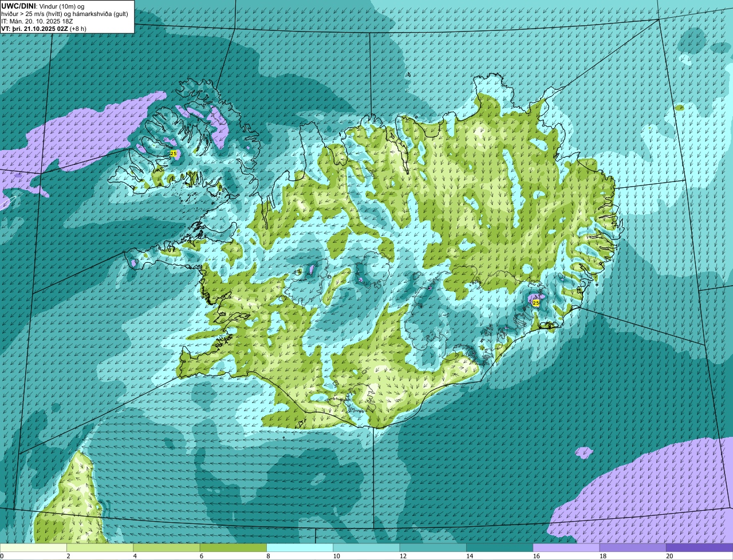
Task: Click the legend label '4'
Action: pos(135,556)
